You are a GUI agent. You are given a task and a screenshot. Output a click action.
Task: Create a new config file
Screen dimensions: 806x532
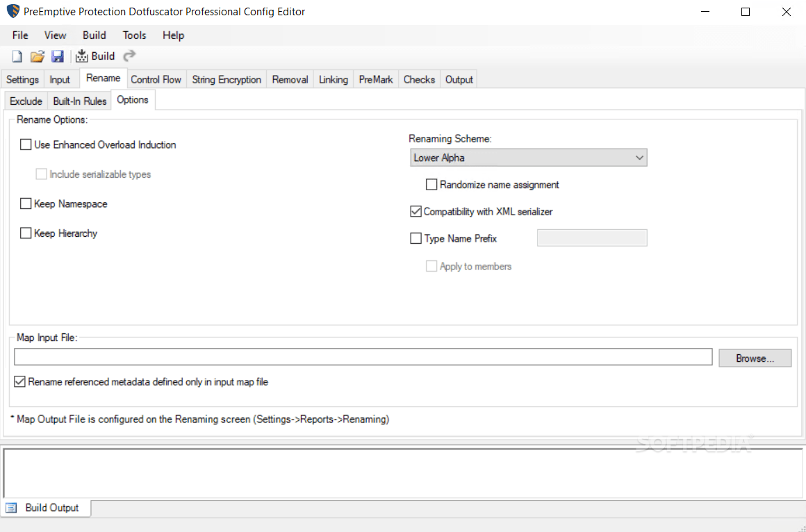(x=15, y=56)
